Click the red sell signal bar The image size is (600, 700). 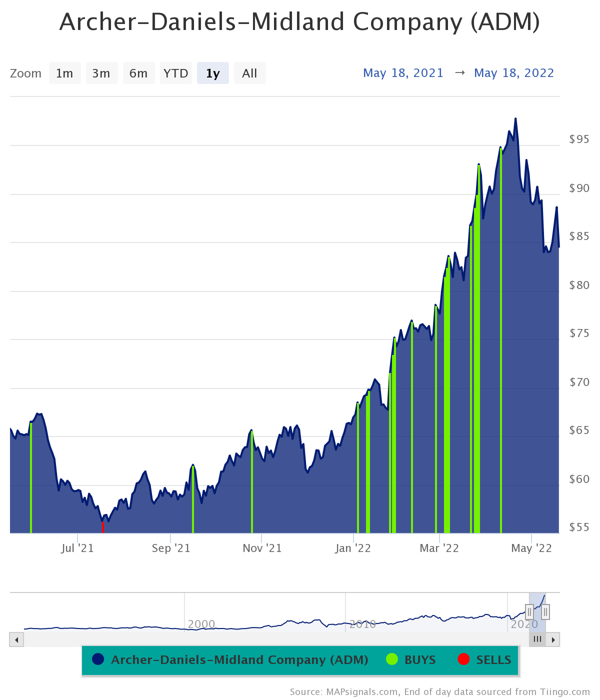pos(102,527)
